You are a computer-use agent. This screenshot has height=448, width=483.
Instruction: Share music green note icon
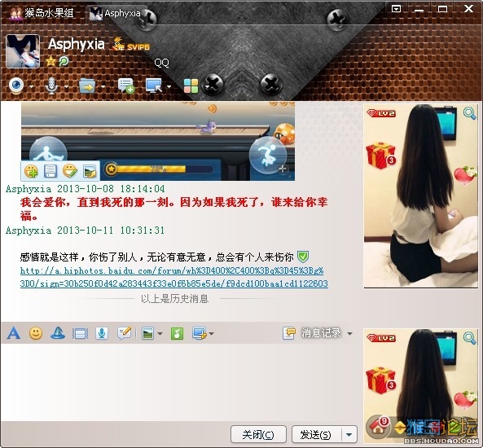coord(177,333)
